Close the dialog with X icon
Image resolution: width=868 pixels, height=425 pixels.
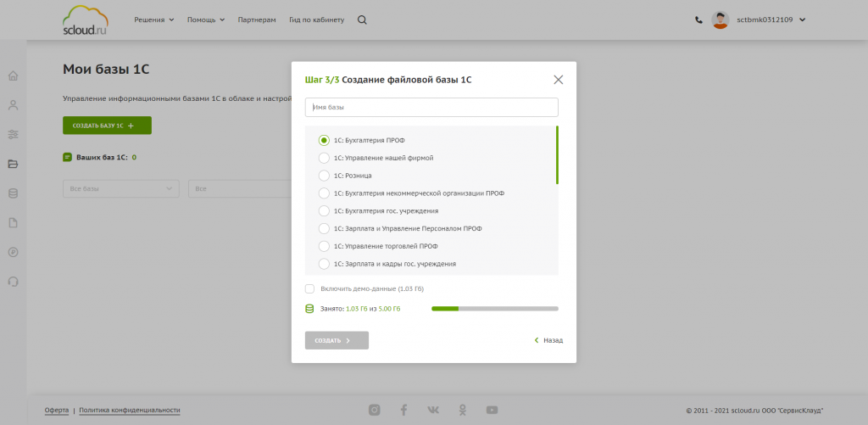[558, 80]
